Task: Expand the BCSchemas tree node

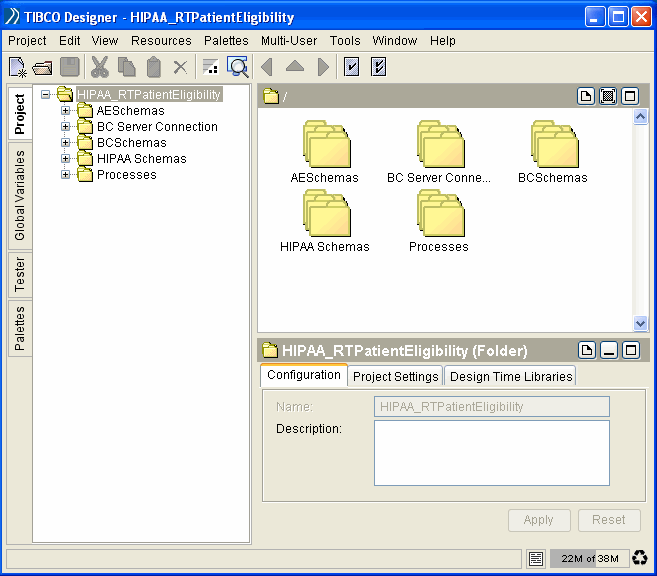Action: (x=65, y=142)
